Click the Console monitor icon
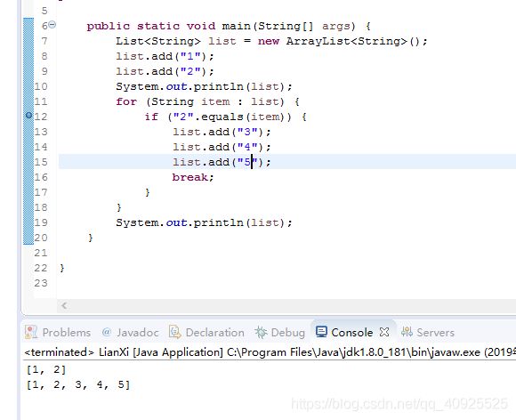Viewport: 516px width, 420px height. [x=321, y=332]
